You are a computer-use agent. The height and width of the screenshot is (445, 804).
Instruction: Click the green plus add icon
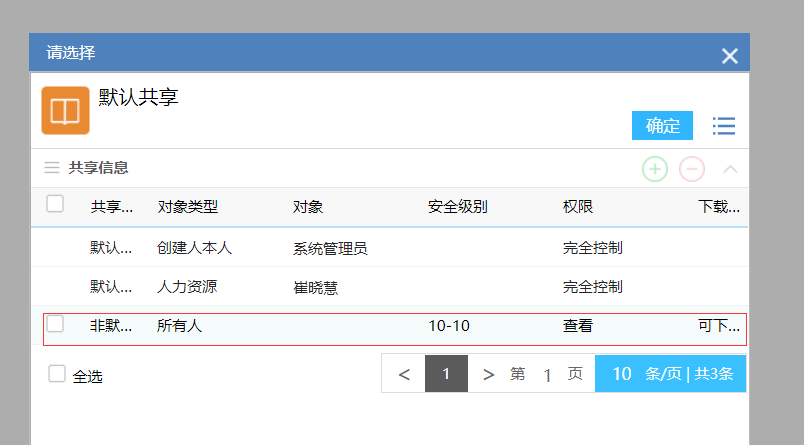655,169
